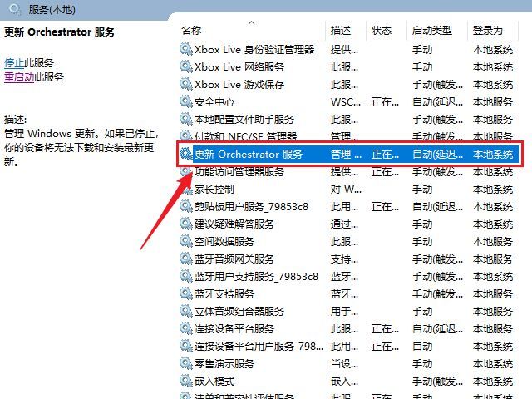Click gear icon beside 剪贴板用户服务_79853c8

[x=186, y=206]
